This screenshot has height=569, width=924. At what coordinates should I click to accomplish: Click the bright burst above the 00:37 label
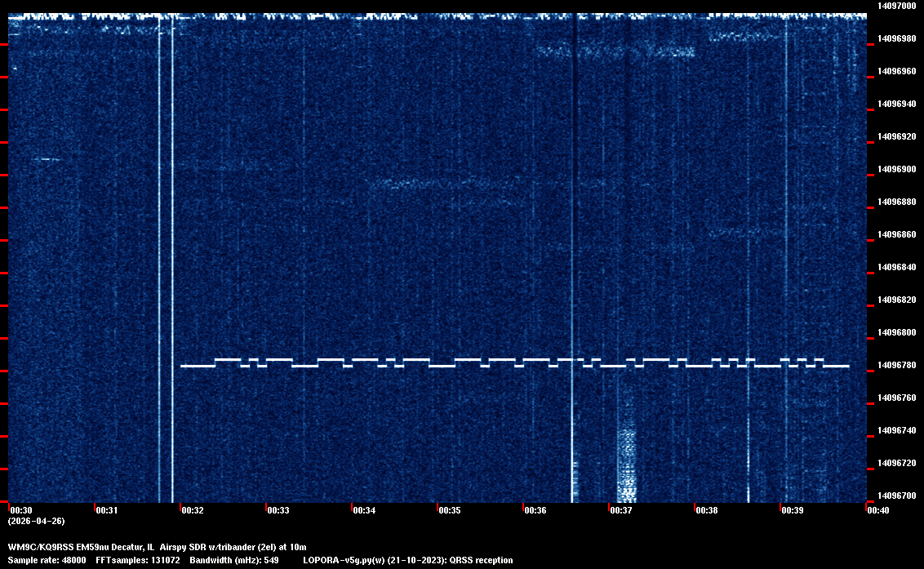(626, 465)
